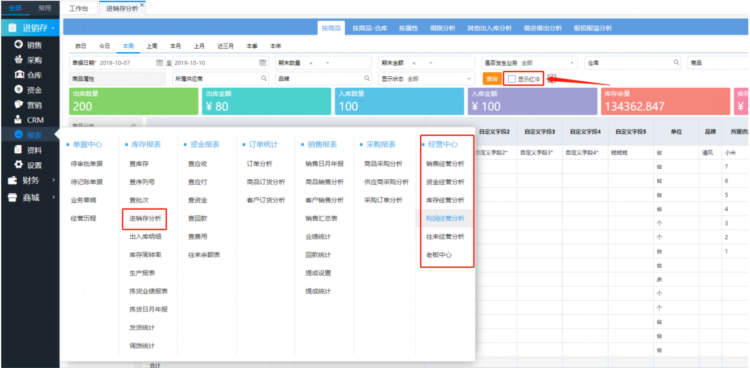
Task: Click the orange 查询 button
Action: point(492,79)
